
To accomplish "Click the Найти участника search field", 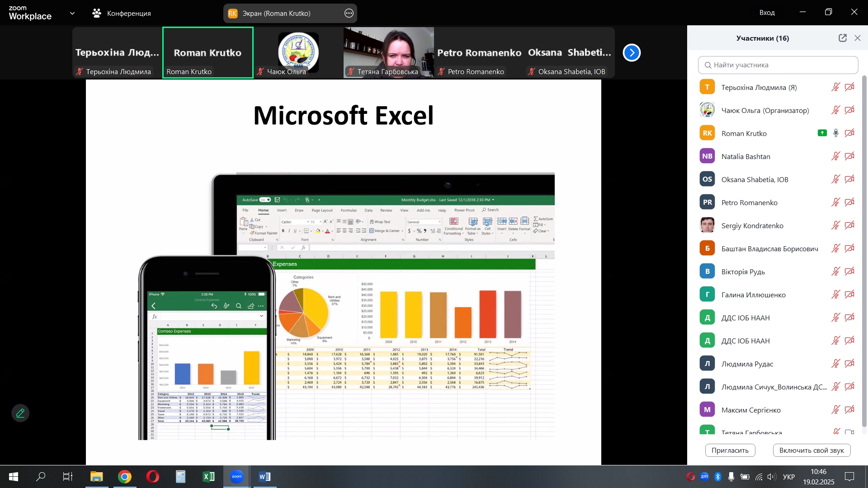I will [778, 65].
